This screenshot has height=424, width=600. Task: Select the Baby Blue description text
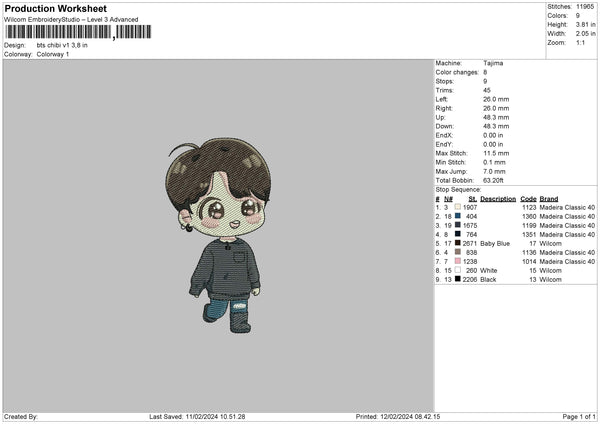click(495, 243)
